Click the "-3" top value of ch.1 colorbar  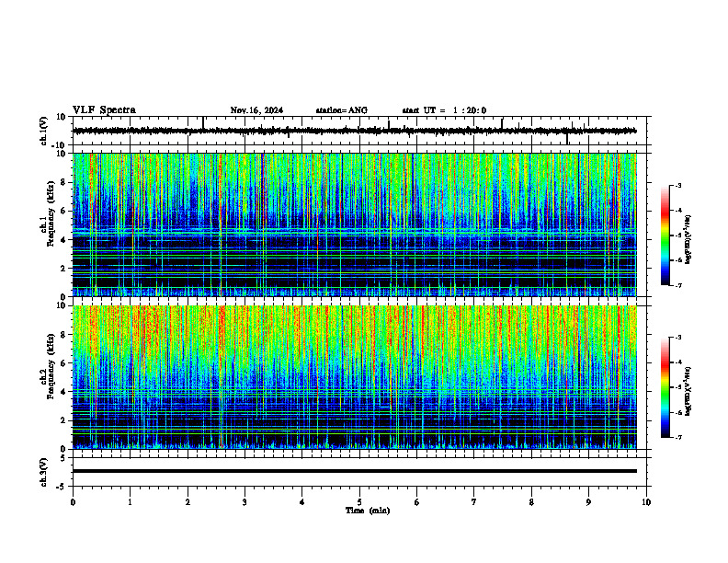click(678, 186)
